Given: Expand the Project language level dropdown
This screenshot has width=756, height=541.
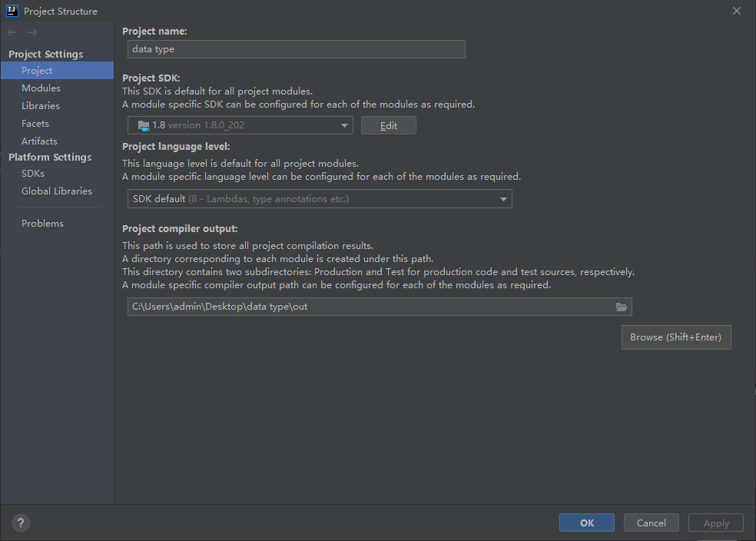Looking at the screenshot, I should point(503,199).
